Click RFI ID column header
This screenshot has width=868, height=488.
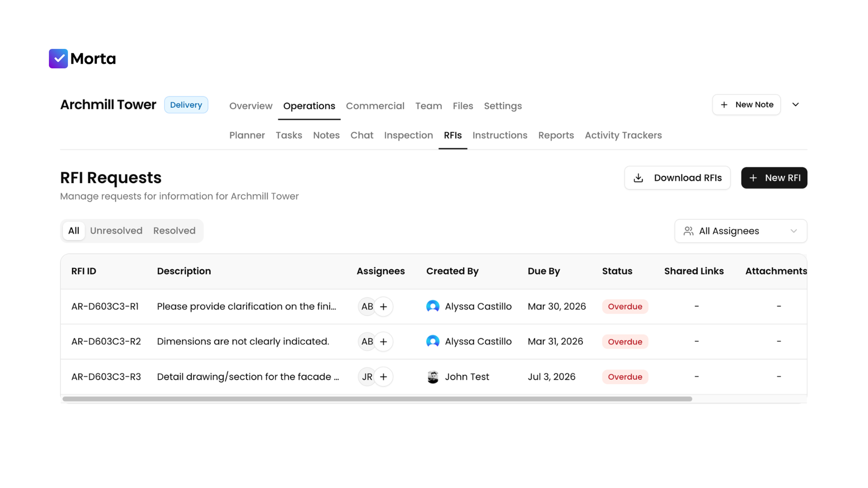coord(84,271)
